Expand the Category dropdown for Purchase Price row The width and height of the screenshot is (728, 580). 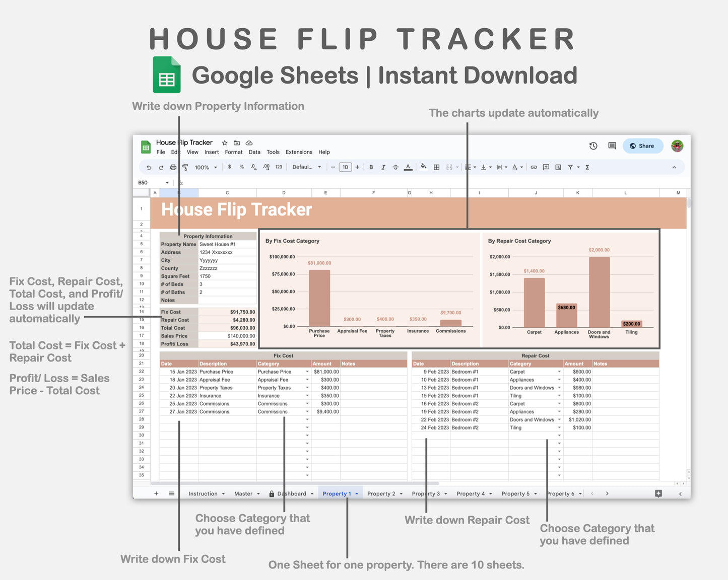pos(307,372)
